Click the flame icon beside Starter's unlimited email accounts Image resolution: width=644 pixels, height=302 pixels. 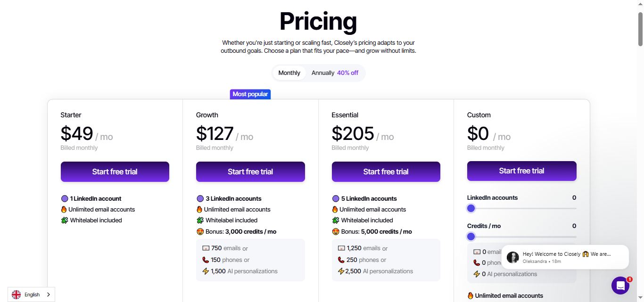[64, 209]
